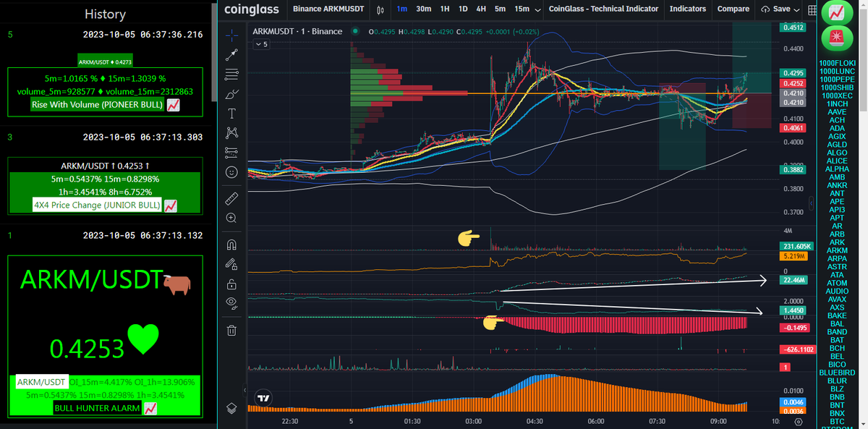Open the emoji icons tool

pyautogui.click(x=231, y=172)
